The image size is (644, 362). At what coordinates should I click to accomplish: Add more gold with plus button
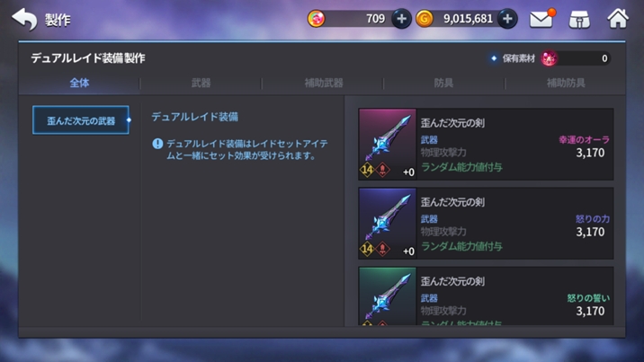507,19
